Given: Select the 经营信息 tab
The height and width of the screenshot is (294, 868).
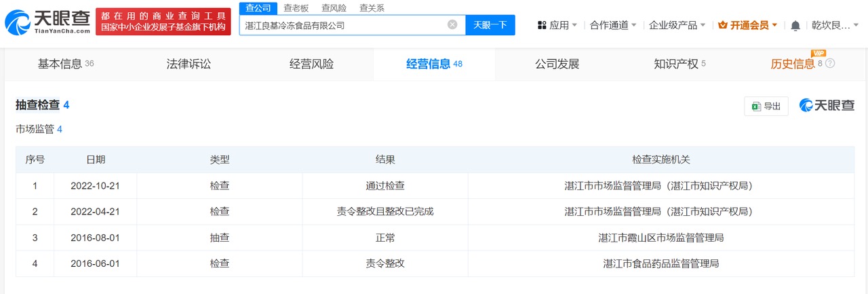Looking at the screenshot, I should 434,64.
